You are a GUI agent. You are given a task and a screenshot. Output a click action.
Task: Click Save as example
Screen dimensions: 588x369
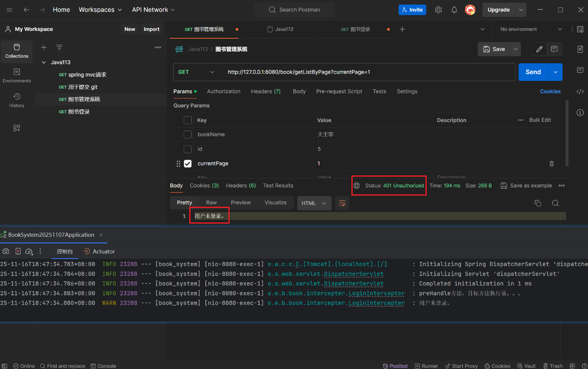point(526,186)
